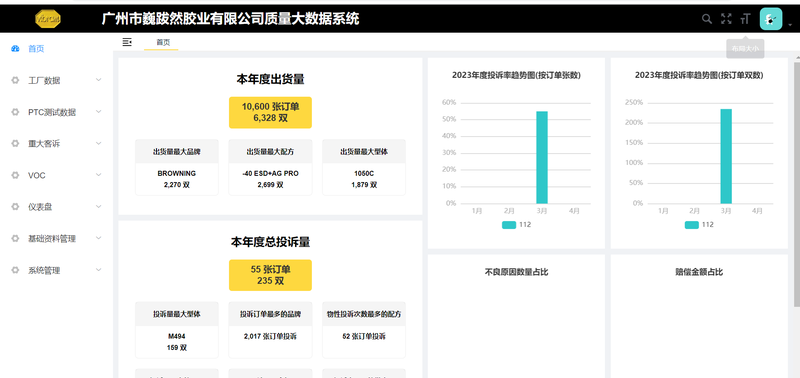Open the VOC sidebar menu

coord(56,175)
